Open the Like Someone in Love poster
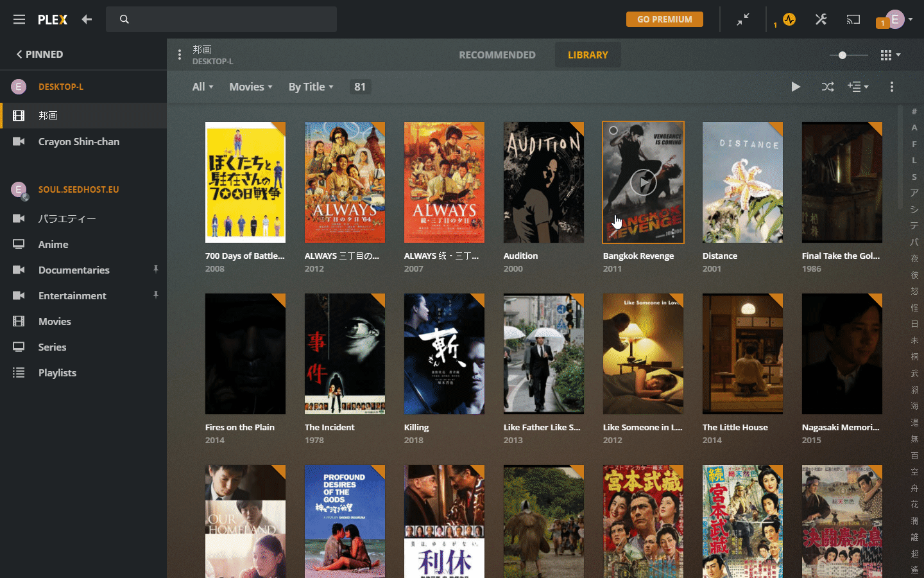The height and width of the screenshot is (578, 924). (x=643, y=354)
